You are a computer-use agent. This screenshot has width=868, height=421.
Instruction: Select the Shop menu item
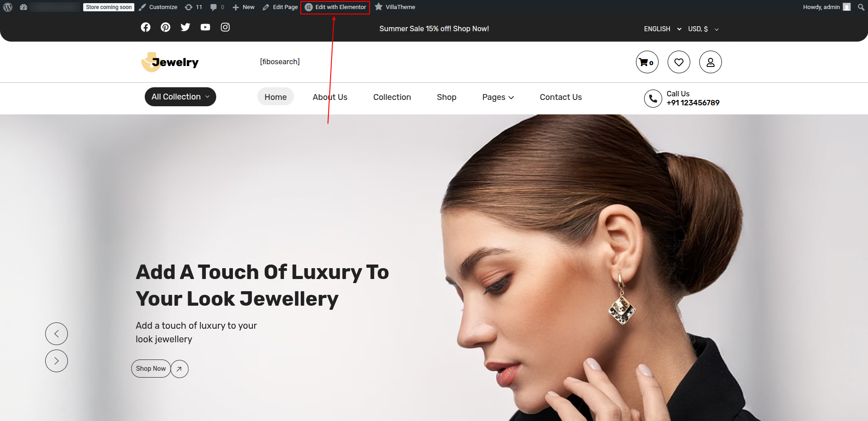coord(446,97)
